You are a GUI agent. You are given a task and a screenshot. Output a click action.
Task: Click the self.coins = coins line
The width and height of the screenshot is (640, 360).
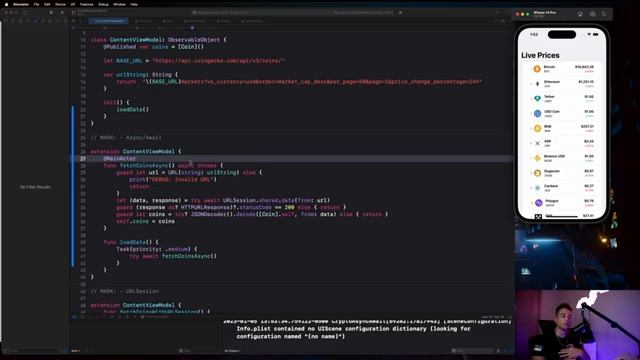[145, 221]
